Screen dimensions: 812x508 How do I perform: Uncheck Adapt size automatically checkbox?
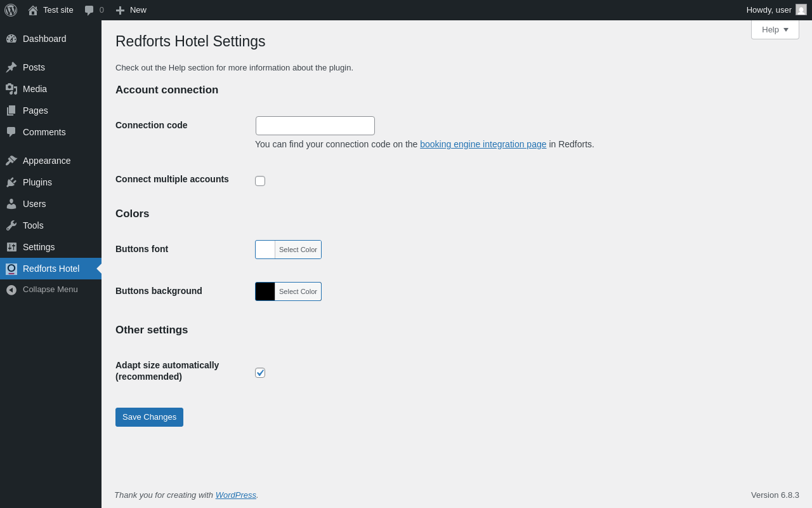[x=260, y=373]
